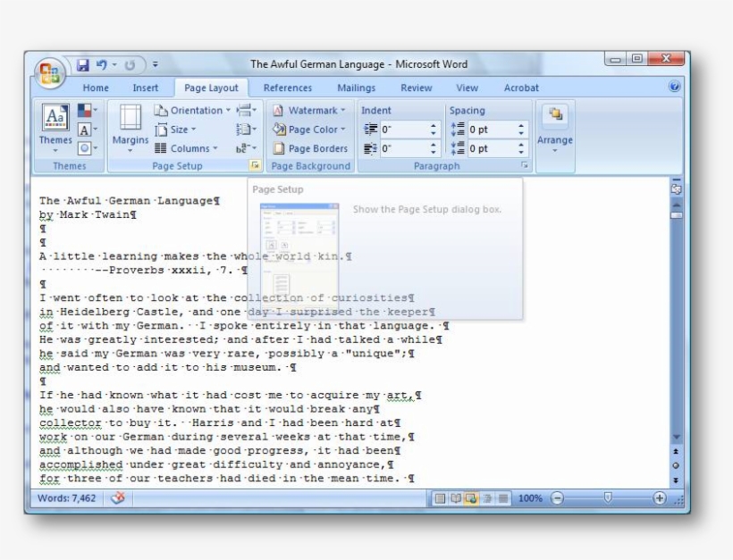This screenshot has width=733, height=560.
Task: Open the View tab
Action: (467, 88)
